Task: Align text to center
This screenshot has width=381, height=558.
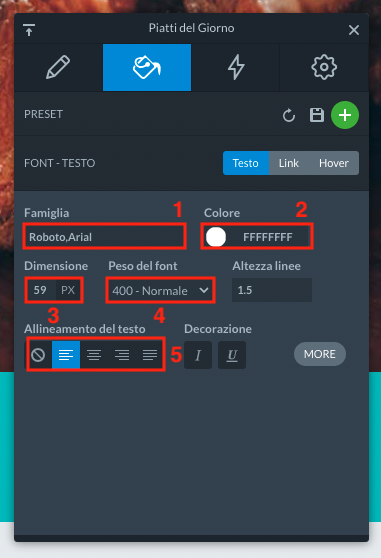Action: (x=94, y=355)
